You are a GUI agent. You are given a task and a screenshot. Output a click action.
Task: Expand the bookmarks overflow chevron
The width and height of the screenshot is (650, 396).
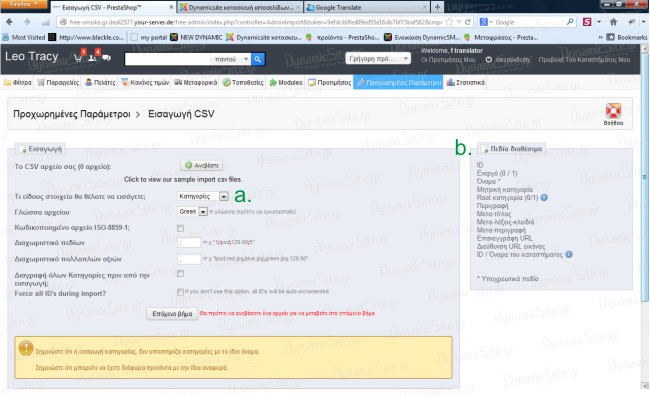(x=600, y=37)
